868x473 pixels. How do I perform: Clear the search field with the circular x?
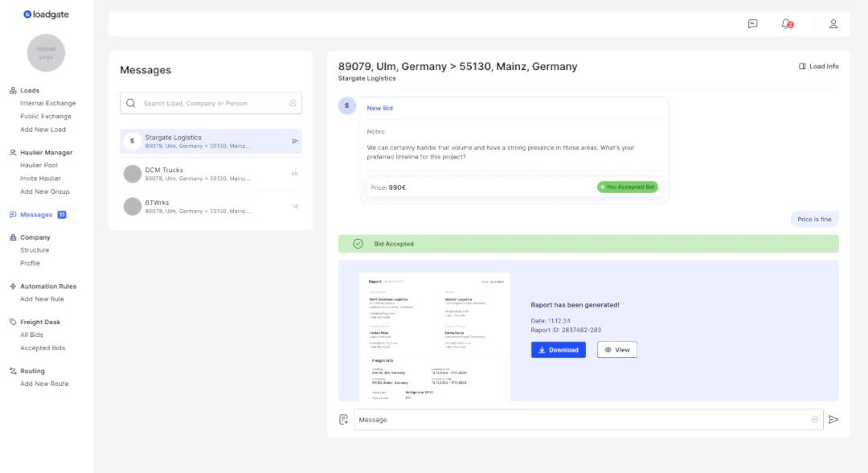293,103
